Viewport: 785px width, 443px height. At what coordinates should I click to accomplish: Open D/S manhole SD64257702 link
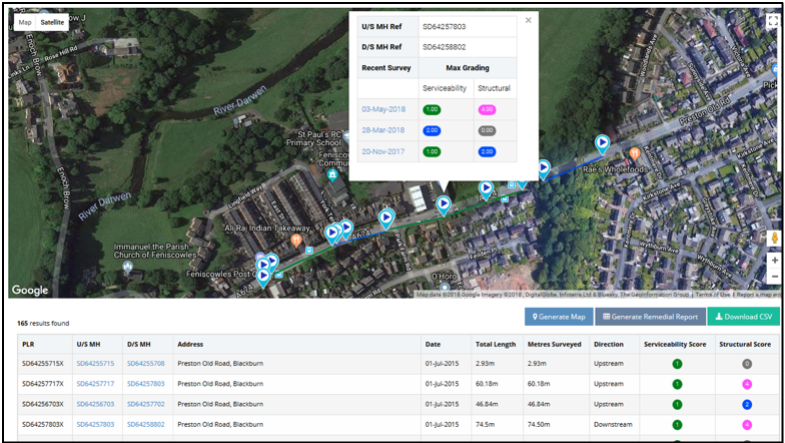[x=146, y=404]
